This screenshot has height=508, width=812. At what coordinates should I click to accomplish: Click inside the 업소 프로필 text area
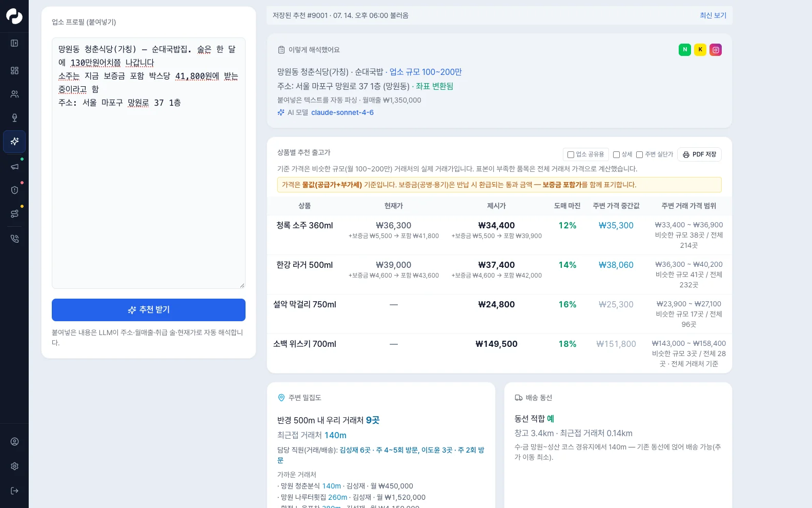coord(149,163)
